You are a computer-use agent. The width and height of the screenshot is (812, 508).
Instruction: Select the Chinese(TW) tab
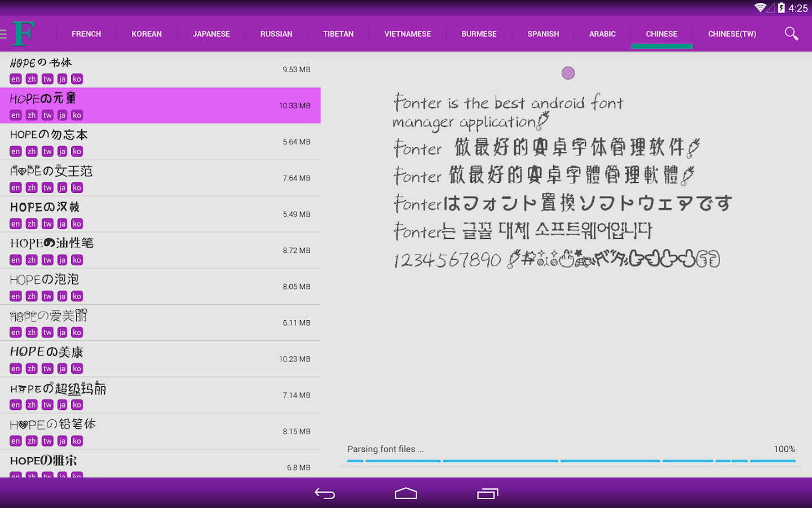point(732,34)
